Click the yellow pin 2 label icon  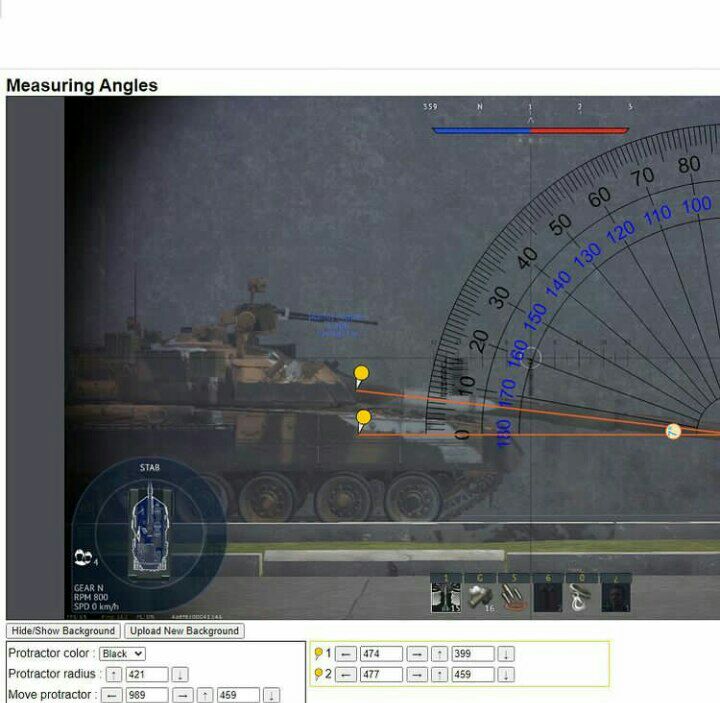click(x=318, y=674)
